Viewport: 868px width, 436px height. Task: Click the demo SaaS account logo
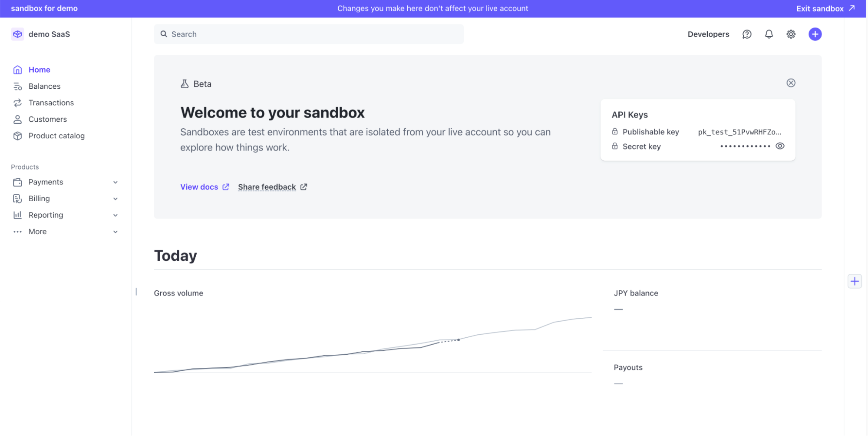click(17, 34)
